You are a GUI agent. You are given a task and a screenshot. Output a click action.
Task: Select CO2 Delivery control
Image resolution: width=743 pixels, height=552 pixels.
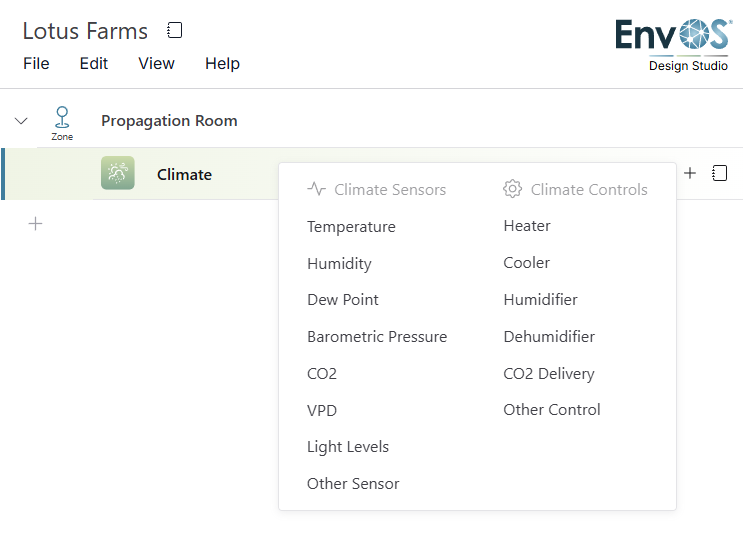pos(549,373)
